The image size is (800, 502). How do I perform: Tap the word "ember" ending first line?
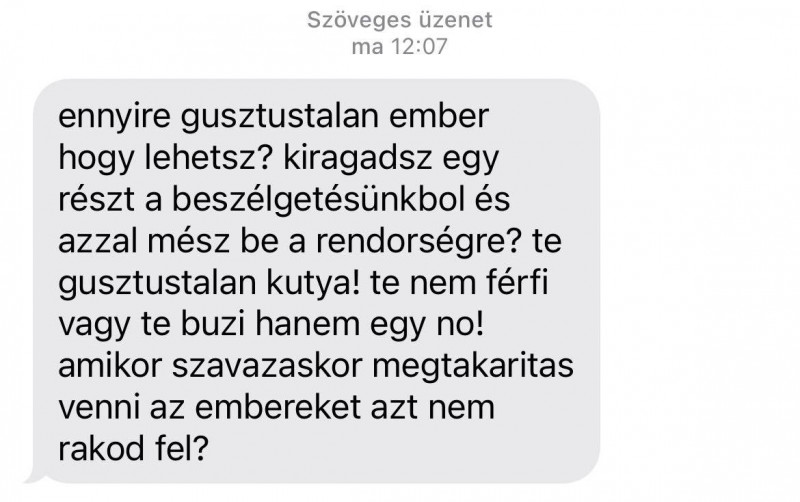coord(439,116)
